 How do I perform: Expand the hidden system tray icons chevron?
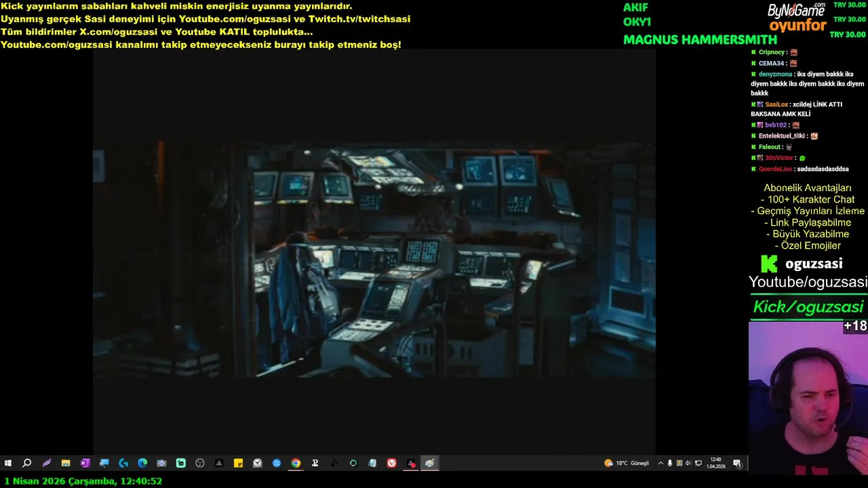[660, 463]
